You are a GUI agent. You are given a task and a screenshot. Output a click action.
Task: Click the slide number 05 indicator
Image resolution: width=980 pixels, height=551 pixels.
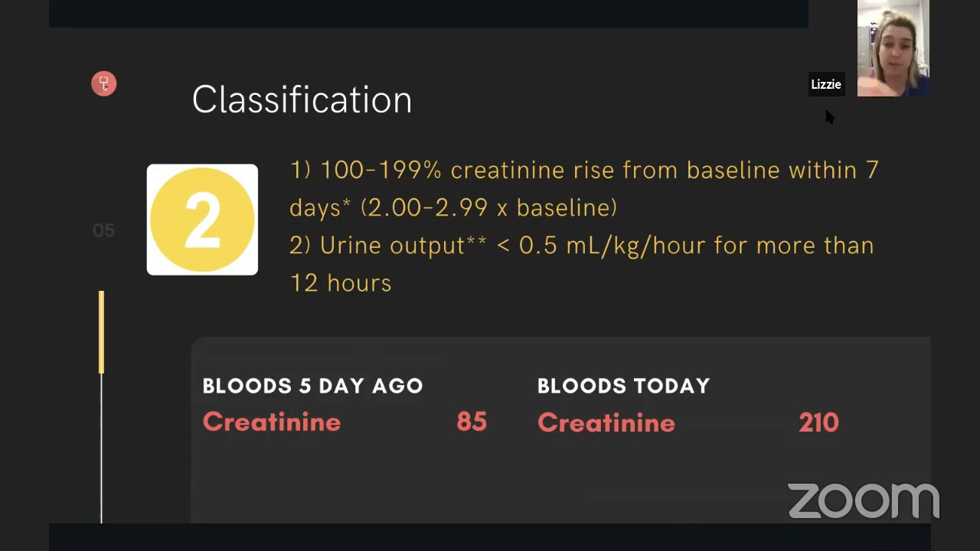click(103, 230)
